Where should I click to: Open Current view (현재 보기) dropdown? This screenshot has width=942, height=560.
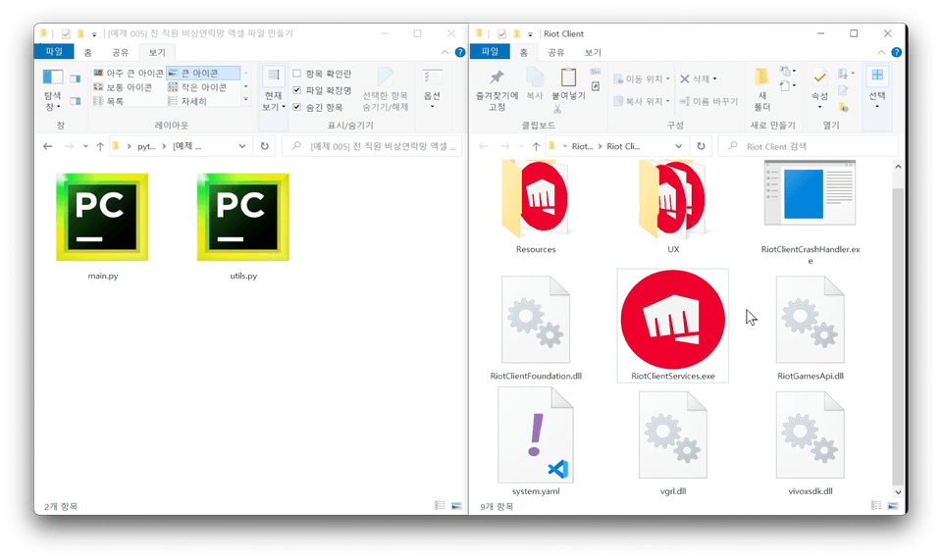(274, 90)
